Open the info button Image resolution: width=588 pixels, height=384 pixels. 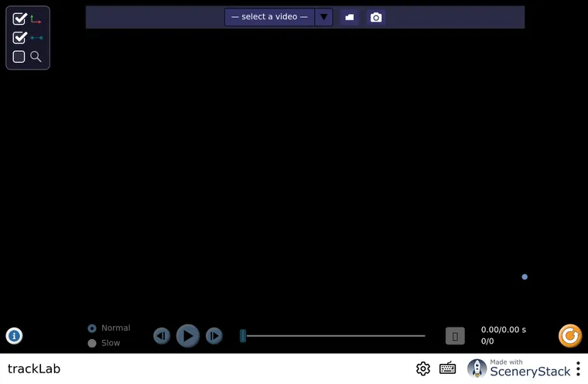point(14,335)
